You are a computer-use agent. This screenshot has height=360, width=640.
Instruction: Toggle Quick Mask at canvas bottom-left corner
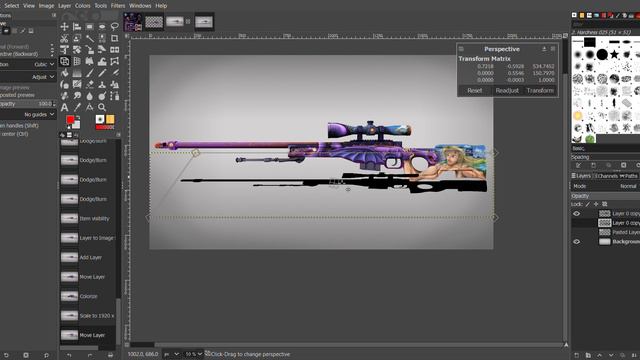[127, 345]
